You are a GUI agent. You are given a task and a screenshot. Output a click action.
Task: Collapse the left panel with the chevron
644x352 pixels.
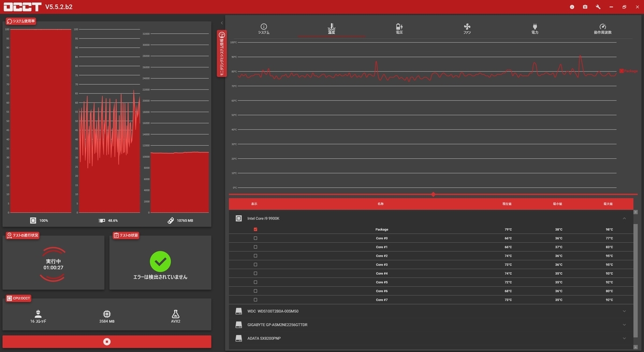click(x=222, y=23)
